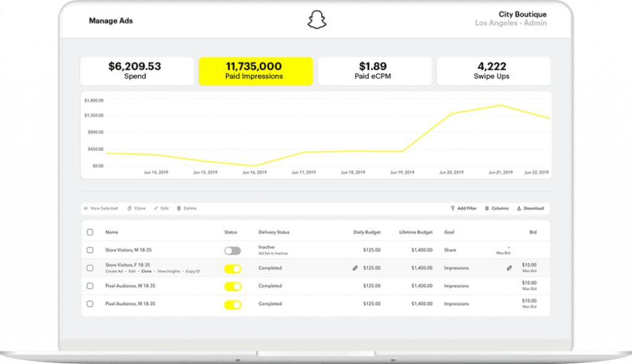Screen dimensions: 632x364
Task: Edit bid pencil for Store Visitors F 18-35
Action: pos(509,268)
